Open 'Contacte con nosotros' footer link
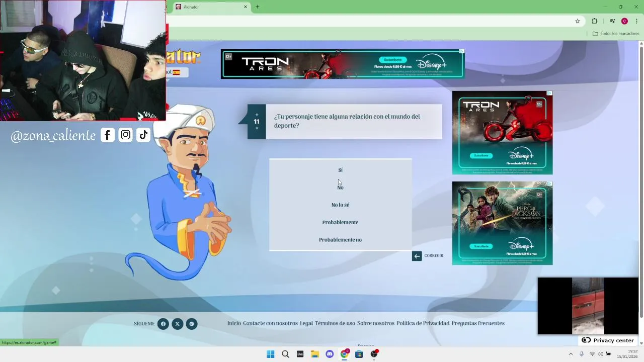 coord(270,323)
